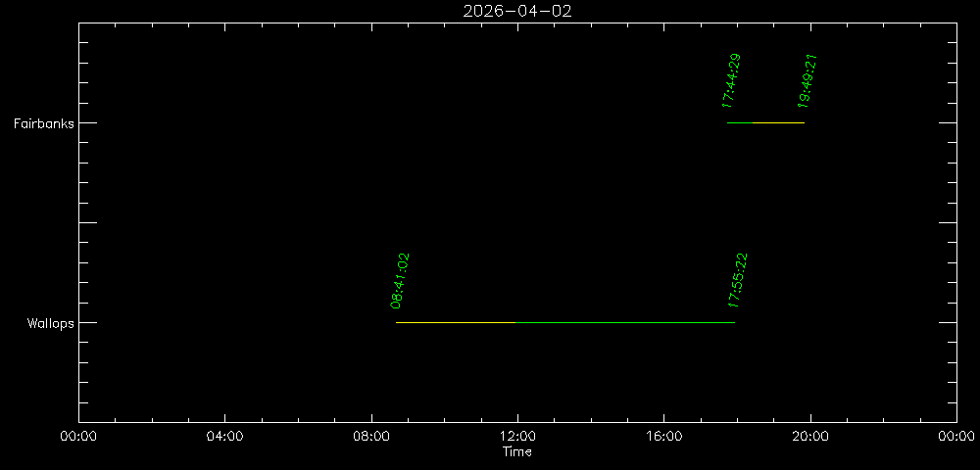Click the green 17:44:29 timestamp
This screenshot has height=470, width=980.
[730, 80]
